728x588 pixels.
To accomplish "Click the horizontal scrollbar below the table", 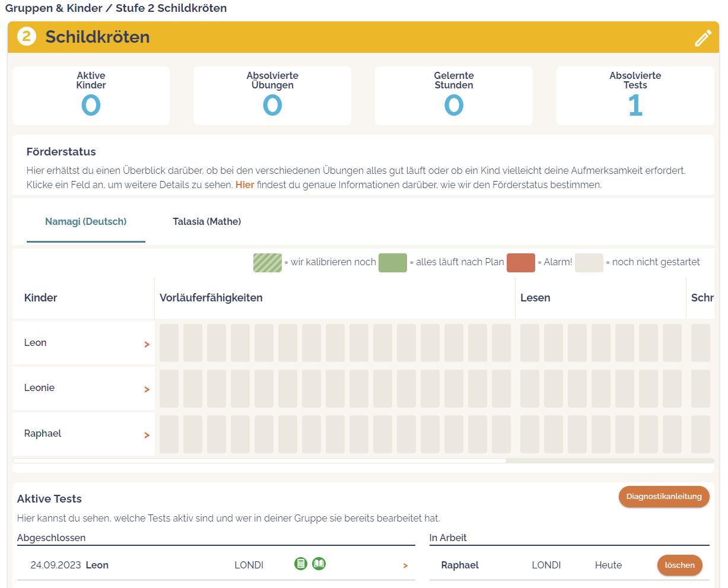I will tap(259, 460).
